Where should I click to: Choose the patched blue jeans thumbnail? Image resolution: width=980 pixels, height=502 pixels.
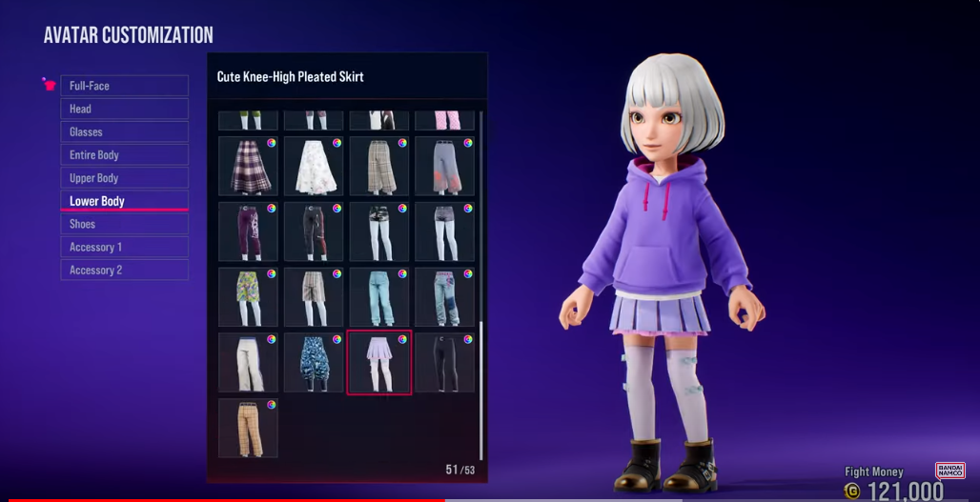point(444,297)
